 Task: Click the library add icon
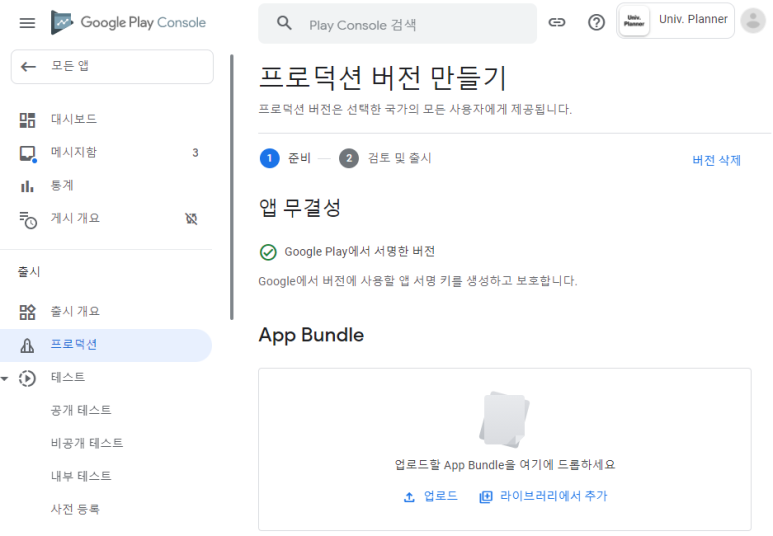486,497
